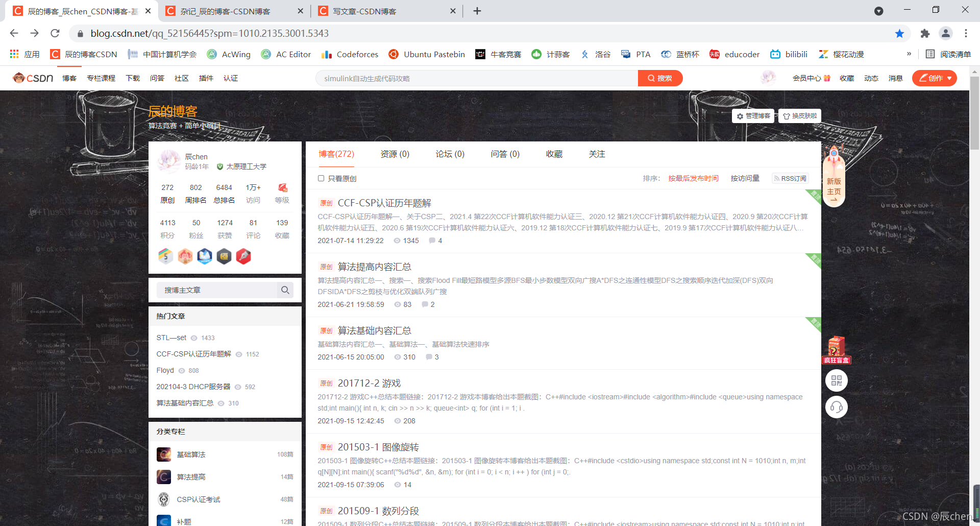Click the browser forward arrow
Screen dimensions: 980x526
tap(34, 33)
